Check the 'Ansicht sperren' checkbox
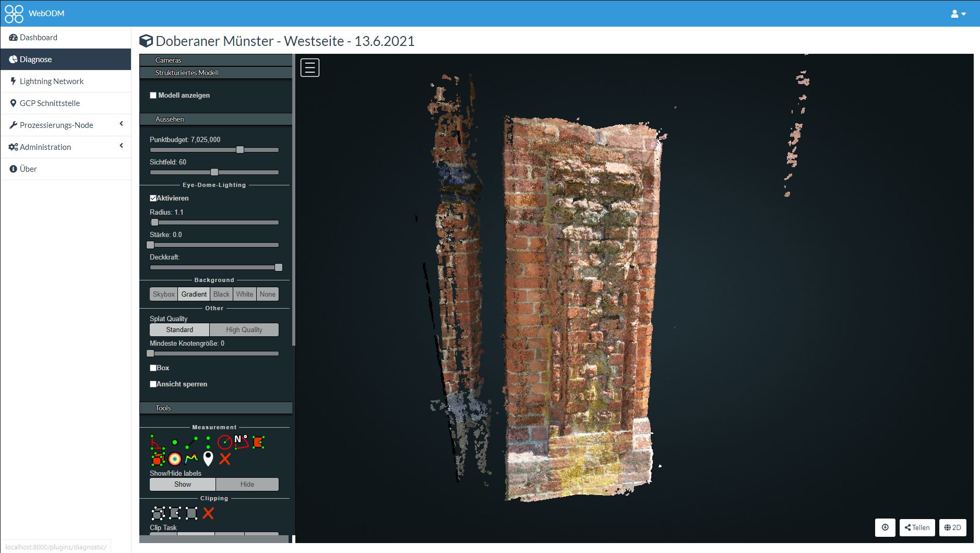 click(153, 384)
